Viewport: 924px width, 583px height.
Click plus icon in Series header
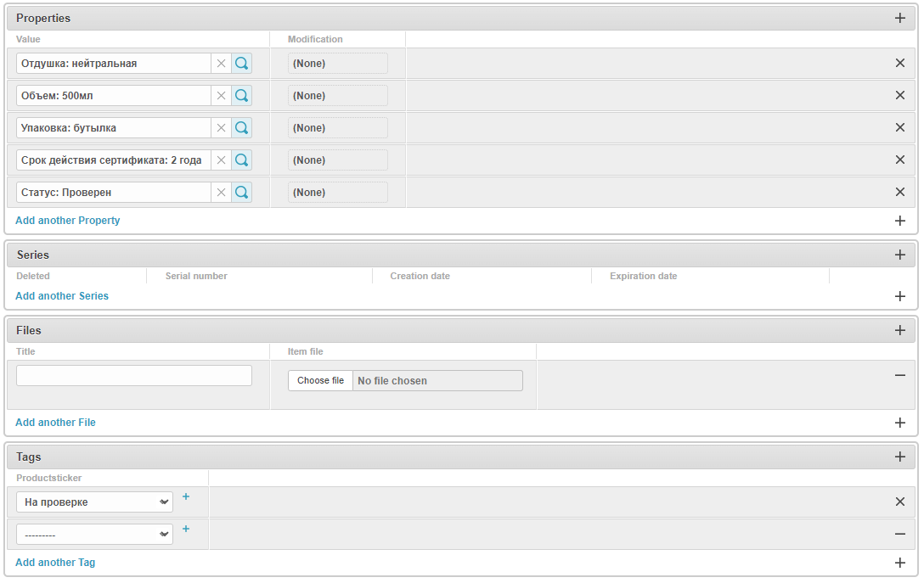pyautogui.click(x=900, y=255)
